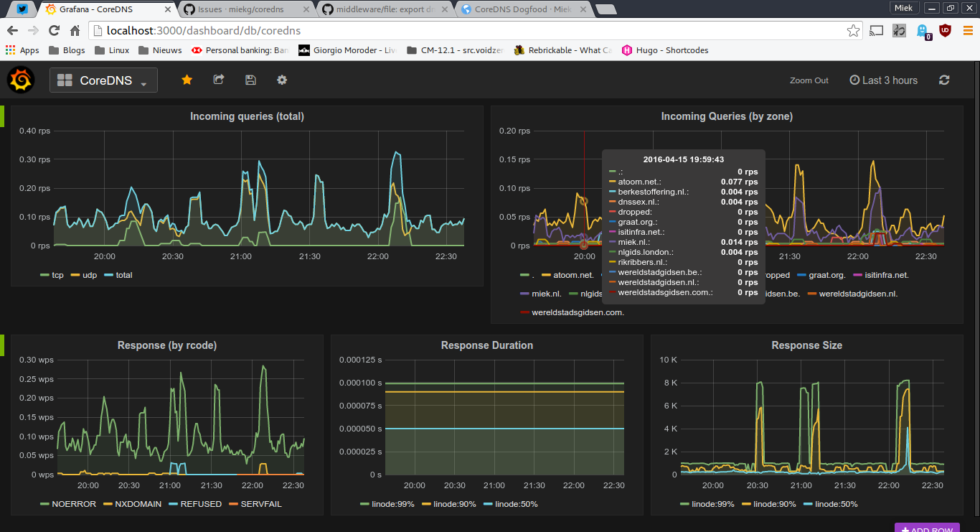Open the Rebrickable bookmark
This screenshot has width=980, height=532.
click(562, 50)
